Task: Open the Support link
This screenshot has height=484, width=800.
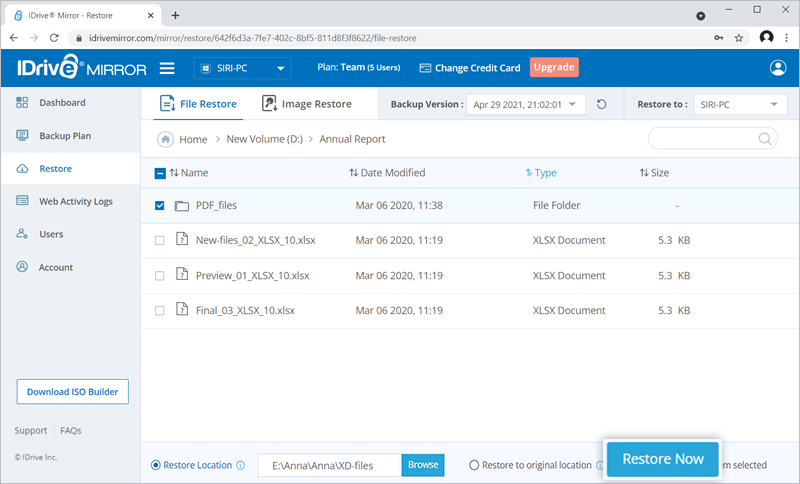Action: 31,430
